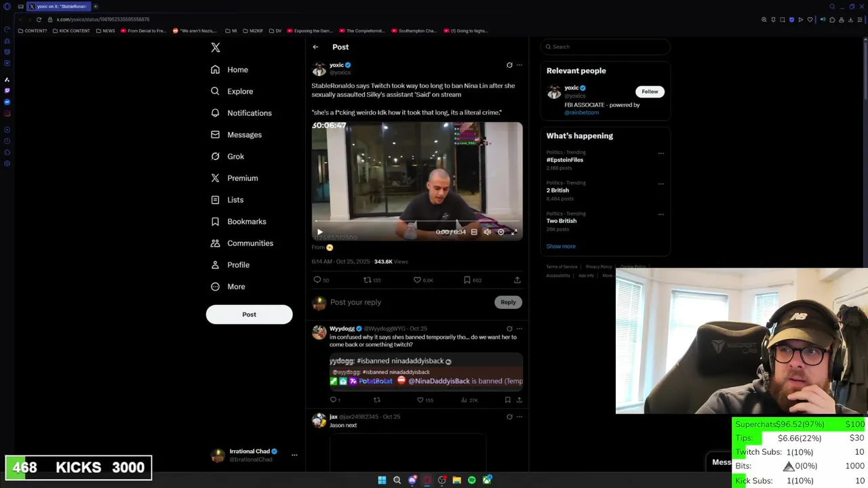
Task: Click the X logo in the sidebar
Action: 216,47
